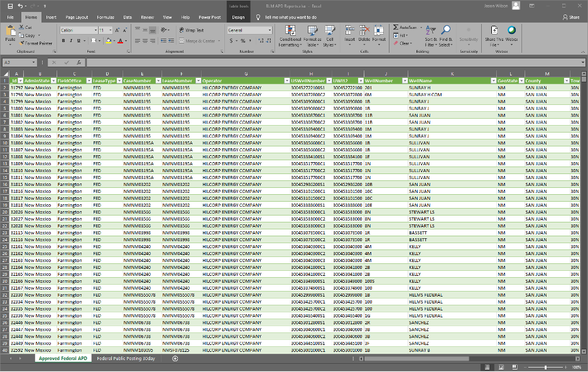Click the Fill button in Editing group
Viewport: 588px width, 372px height.
[401, 36]
